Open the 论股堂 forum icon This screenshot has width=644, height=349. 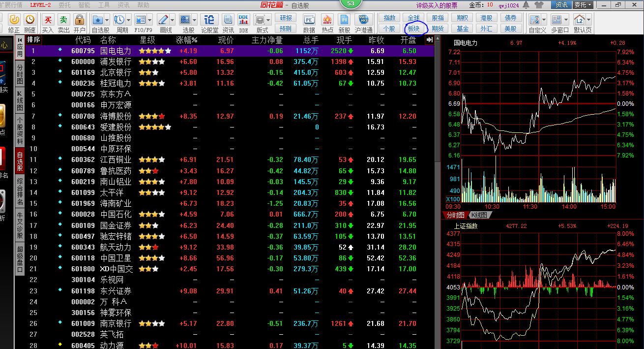point(209,20)
